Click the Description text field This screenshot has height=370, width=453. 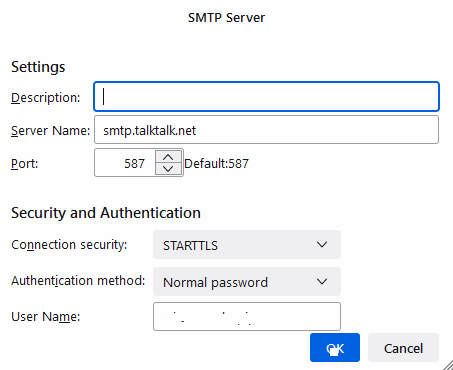(266, 97)
